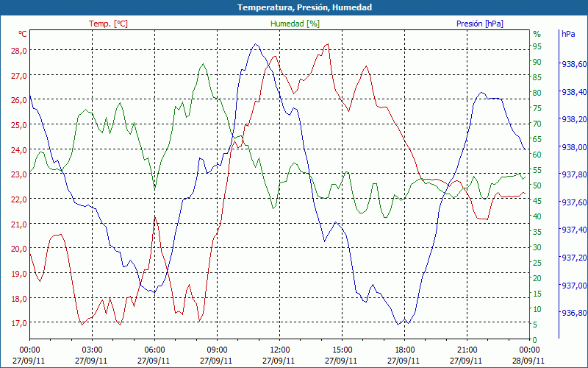Click the 35 humidity axis value

click(537, 232)
